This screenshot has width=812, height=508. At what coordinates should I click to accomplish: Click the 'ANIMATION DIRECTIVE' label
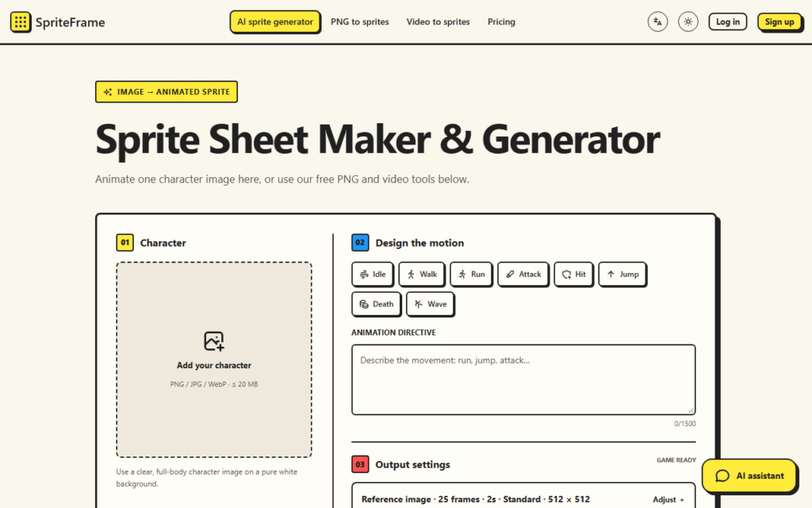[393, 333]
